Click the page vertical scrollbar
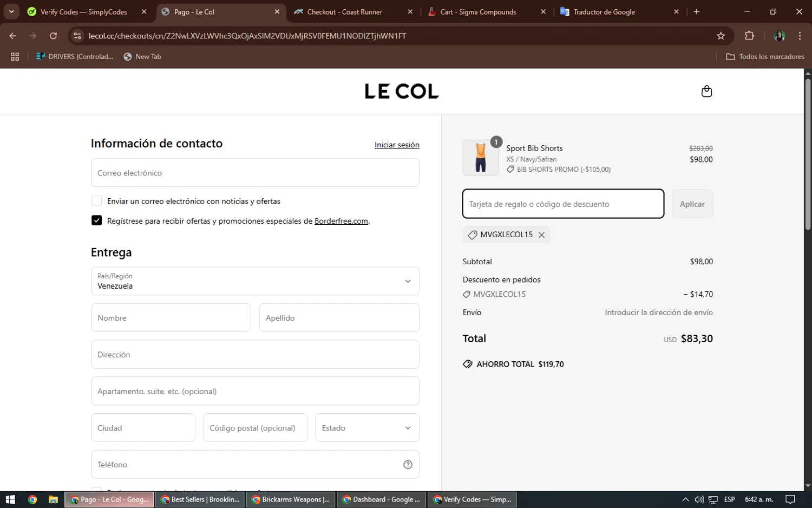The height and width of the screenshot is (508, 812). [x=808, y=154]
